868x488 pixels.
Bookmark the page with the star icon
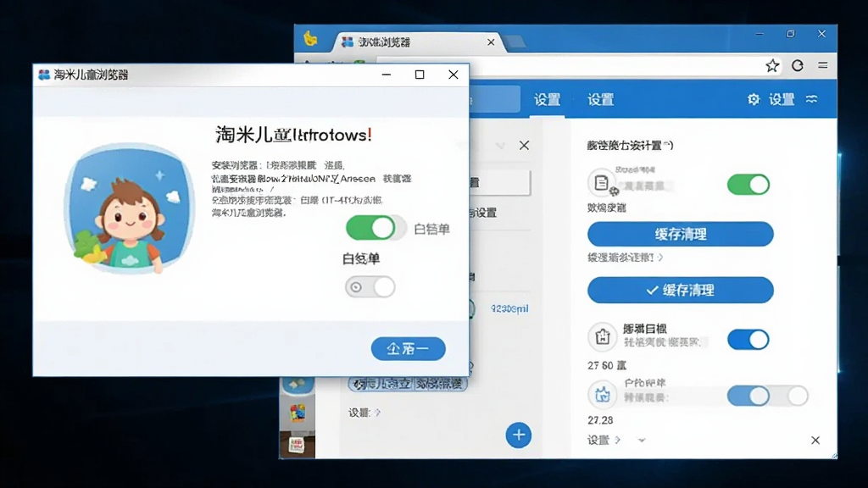[772, 66]
